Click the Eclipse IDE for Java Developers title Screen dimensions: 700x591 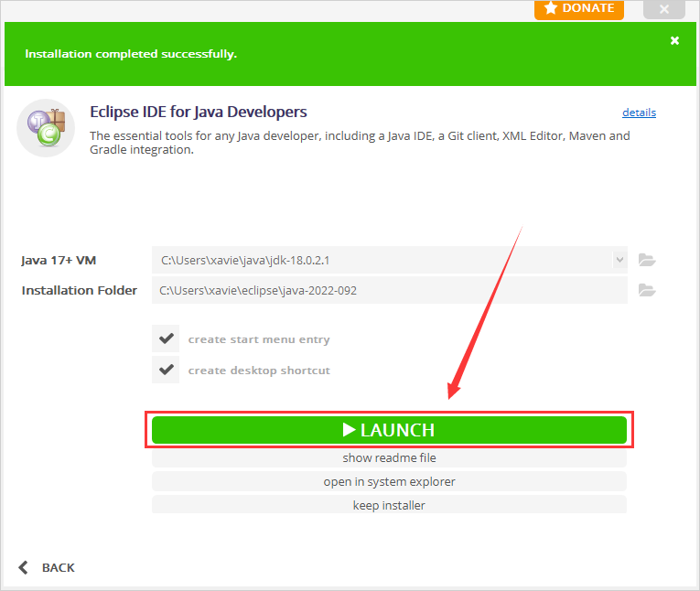coord(198,112)
